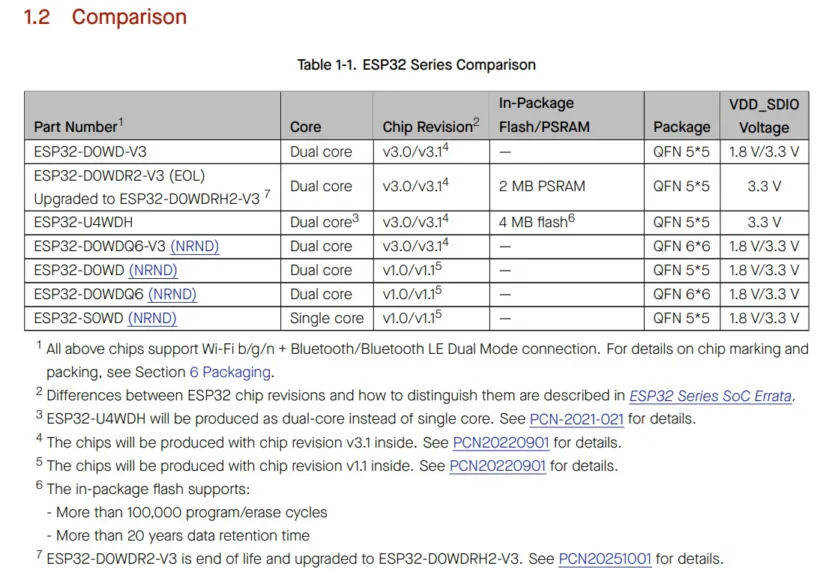
Task: Select the Single core table cell
Action: [x=327, y=318]
